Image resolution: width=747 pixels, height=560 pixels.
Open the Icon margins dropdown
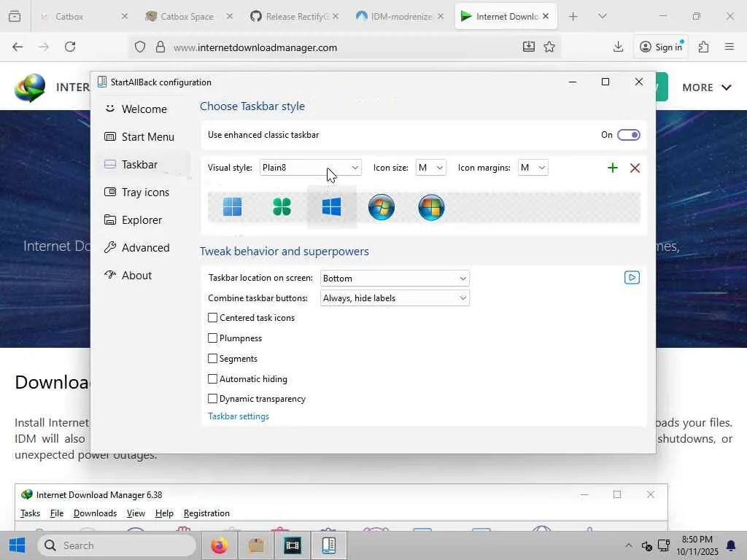[533, 168]
